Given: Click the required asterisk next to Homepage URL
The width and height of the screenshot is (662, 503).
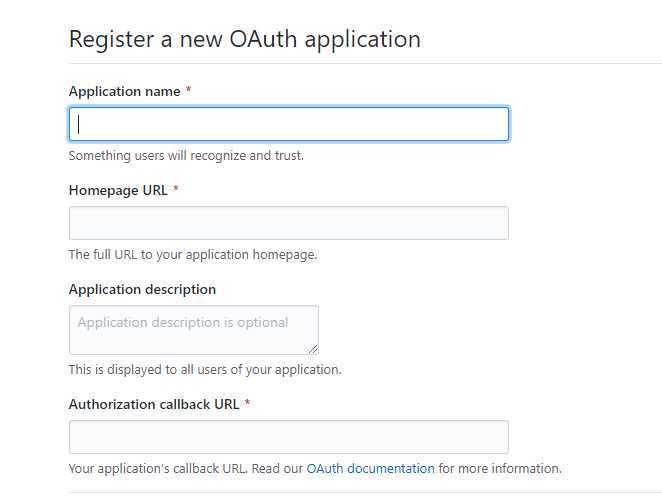Looking at the screenshot, I should 176,190.
